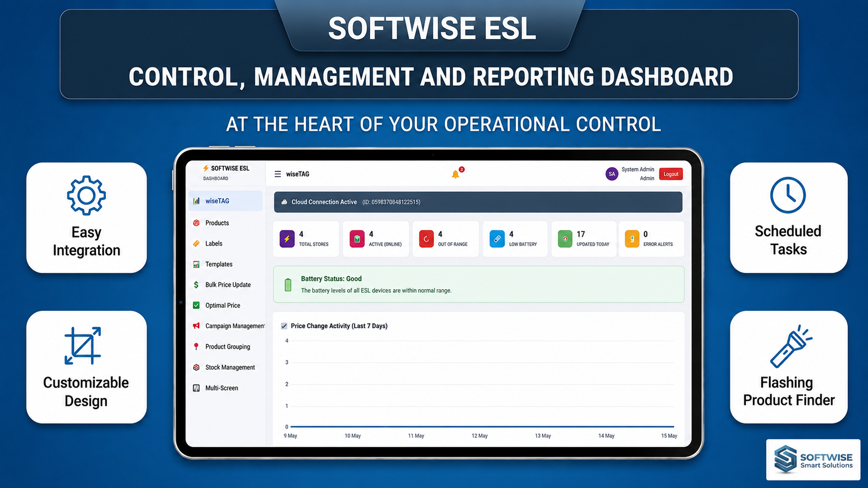
Task: Click the red Out of Range icon
Action: (426, 239)
